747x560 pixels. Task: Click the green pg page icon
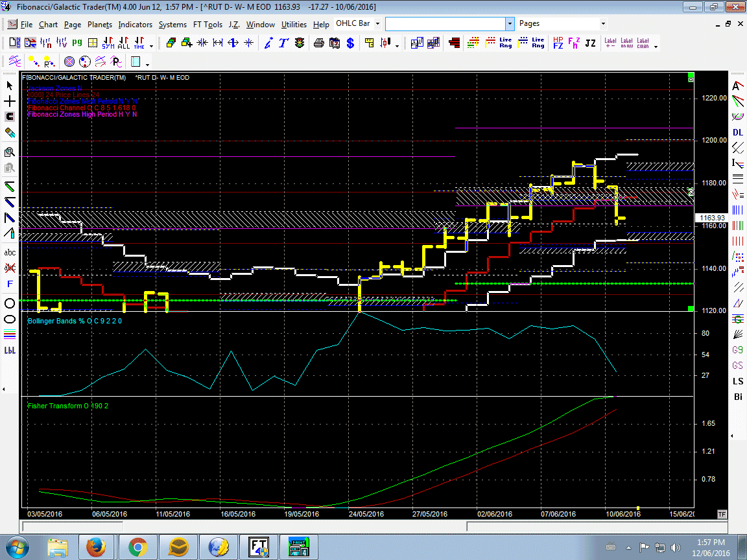coord(77,43)
